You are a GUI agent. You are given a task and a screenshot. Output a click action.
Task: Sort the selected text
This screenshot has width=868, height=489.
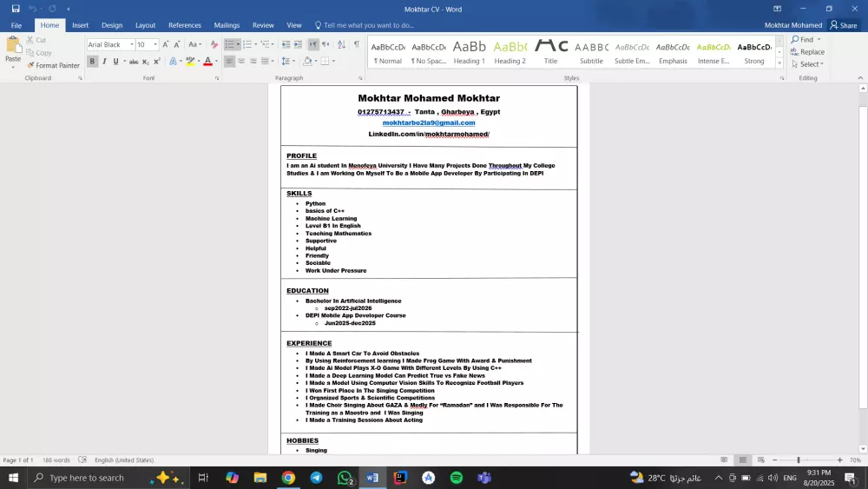[x=341, y=44]
